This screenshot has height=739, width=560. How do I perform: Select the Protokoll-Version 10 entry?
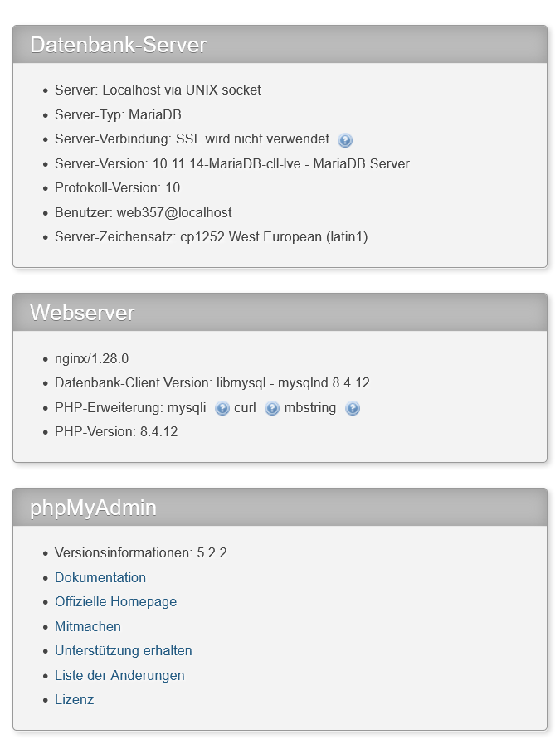[x=120, y=188]
